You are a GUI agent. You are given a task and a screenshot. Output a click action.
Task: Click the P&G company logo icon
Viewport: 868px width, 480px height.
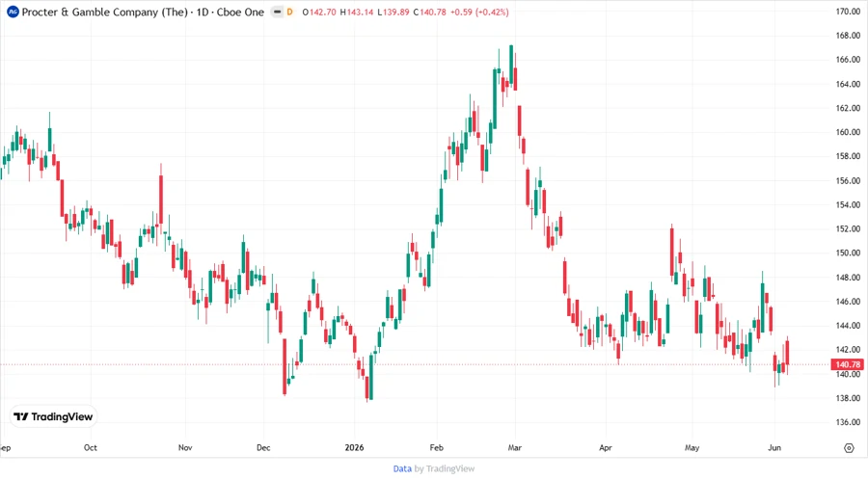13,12
